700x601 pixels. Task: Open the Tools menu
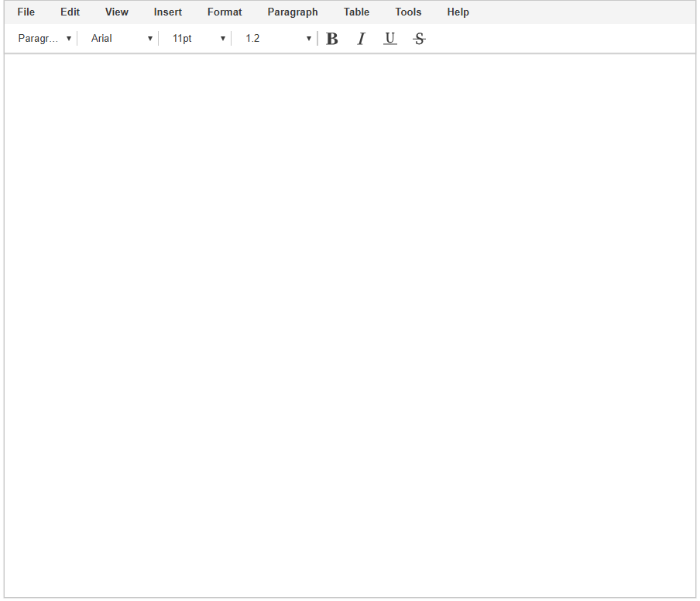pos(408,12)
